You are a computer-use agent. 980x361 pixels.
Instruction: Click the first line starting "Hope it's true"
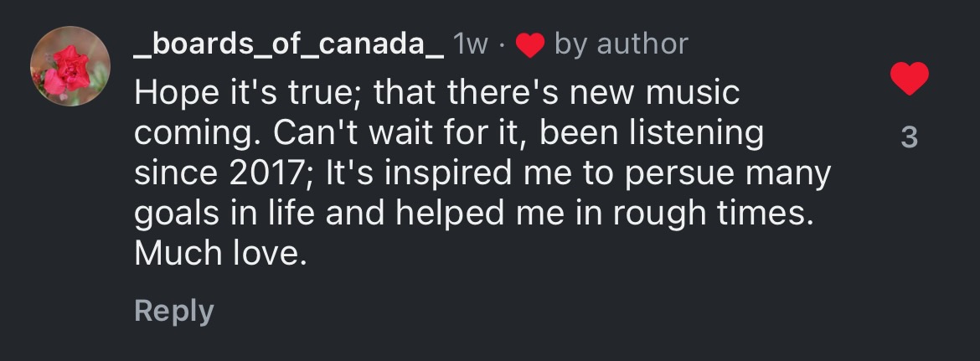(x=437, y=94)
